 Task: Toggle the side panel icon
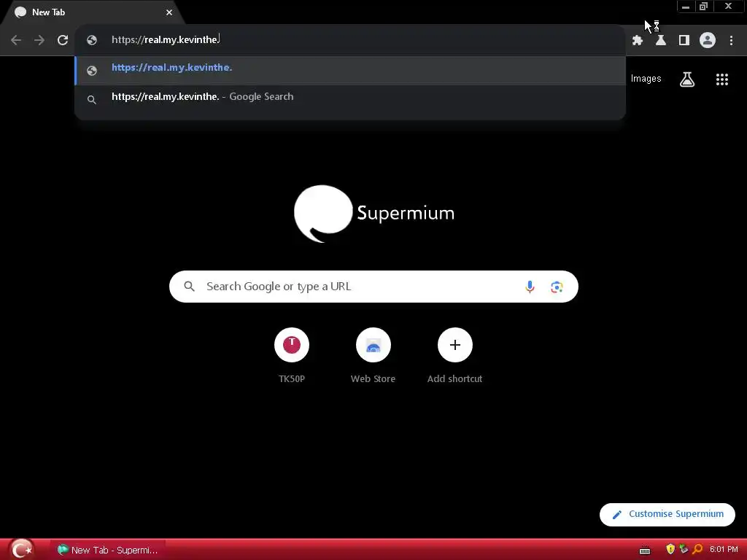tap(684, 41)
